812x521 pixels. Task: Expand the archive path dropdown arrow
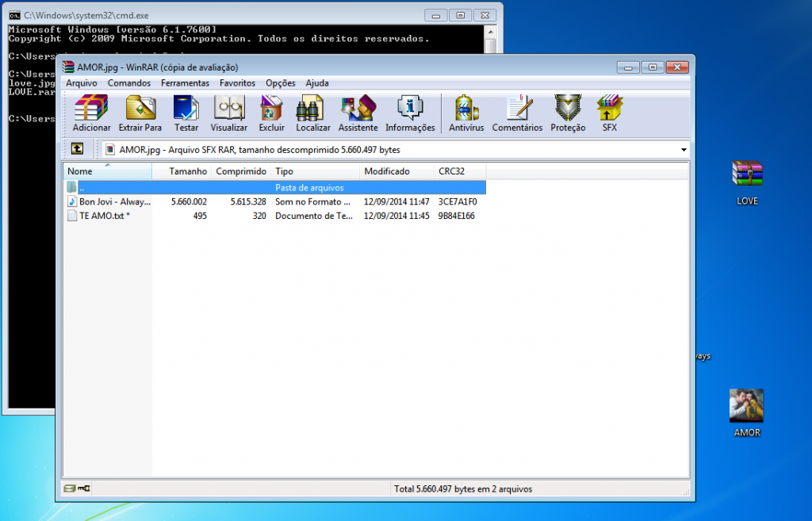684,150
